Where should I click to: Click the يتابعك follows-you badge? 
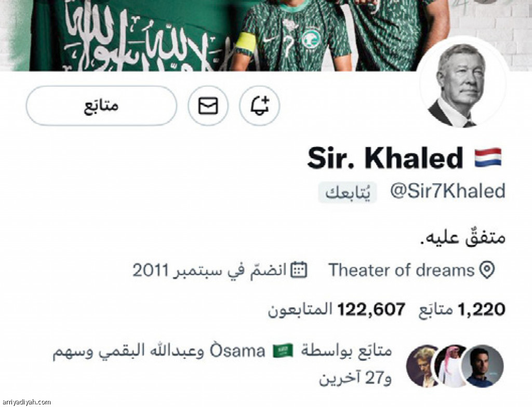click(x=347, y=193)
